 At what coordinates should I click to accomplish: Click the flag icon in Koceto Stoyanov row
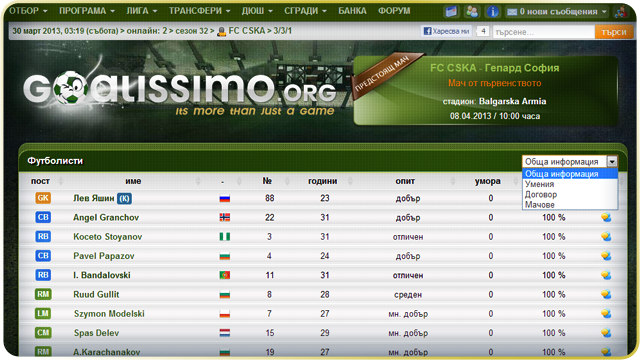click(225, 237)
